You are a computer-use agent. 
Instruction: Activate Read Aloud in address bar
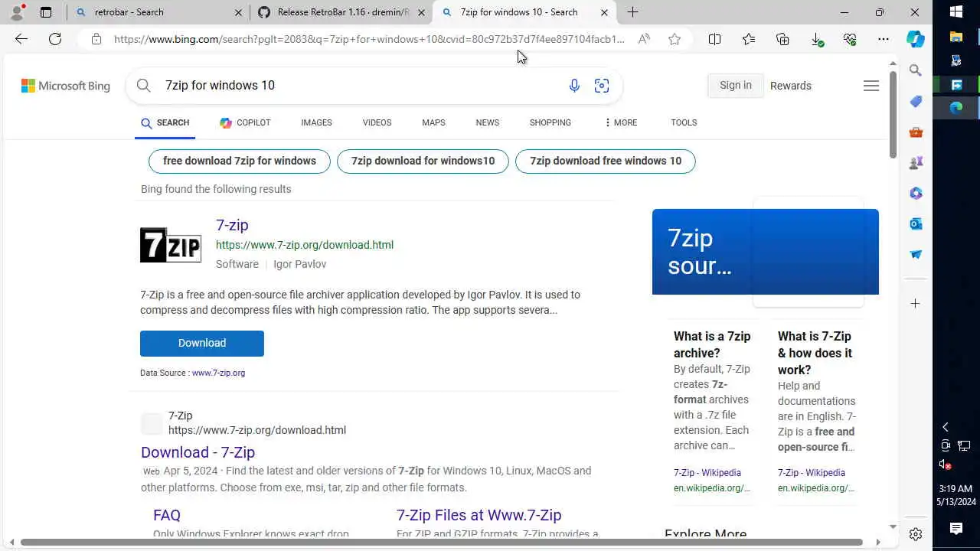coord(644,39)
